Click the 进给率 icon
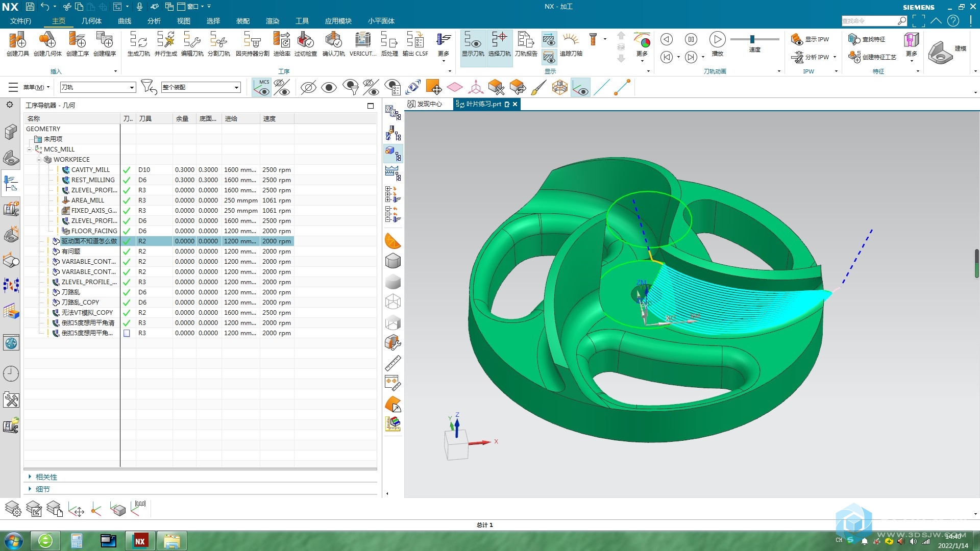The width and height of the screenshot is (980, 551). [x=282, y=43]
